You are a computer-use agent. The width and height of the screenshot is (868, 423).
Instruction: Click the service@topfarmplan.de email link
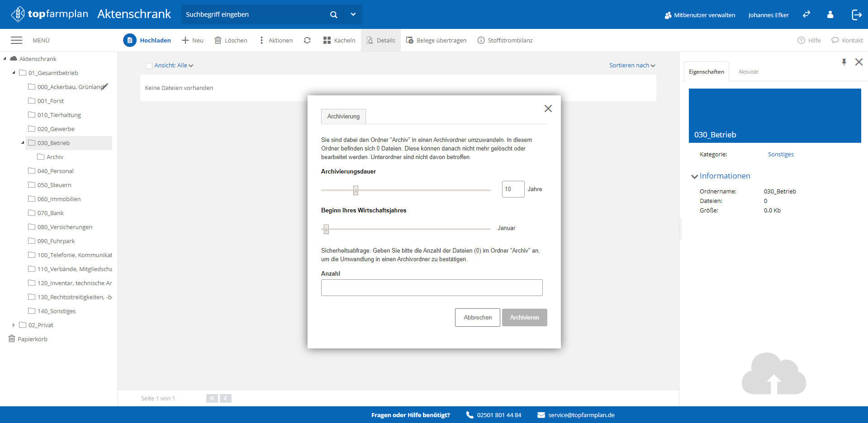click(581, 415)
